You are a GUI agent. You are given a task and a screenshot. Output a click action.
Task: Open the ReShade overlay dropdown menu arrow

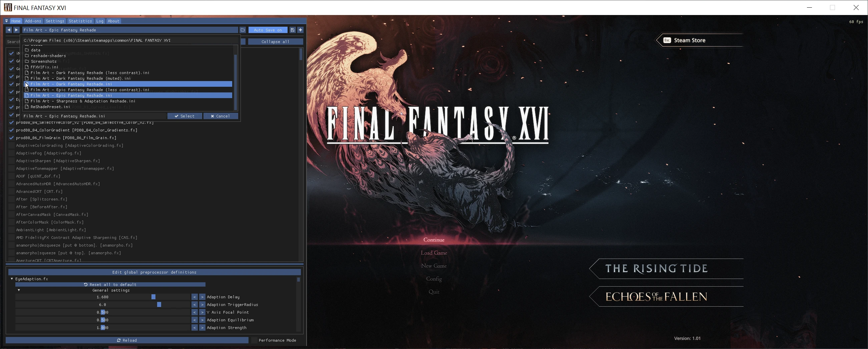(x=6, y=21)
